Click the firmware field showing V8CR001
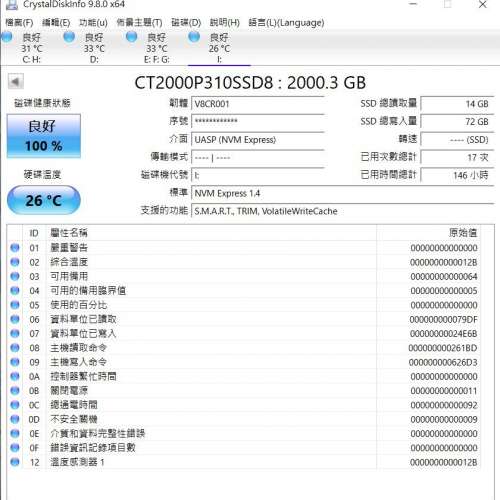The image size is (500, 500). (x=258, y=104)
